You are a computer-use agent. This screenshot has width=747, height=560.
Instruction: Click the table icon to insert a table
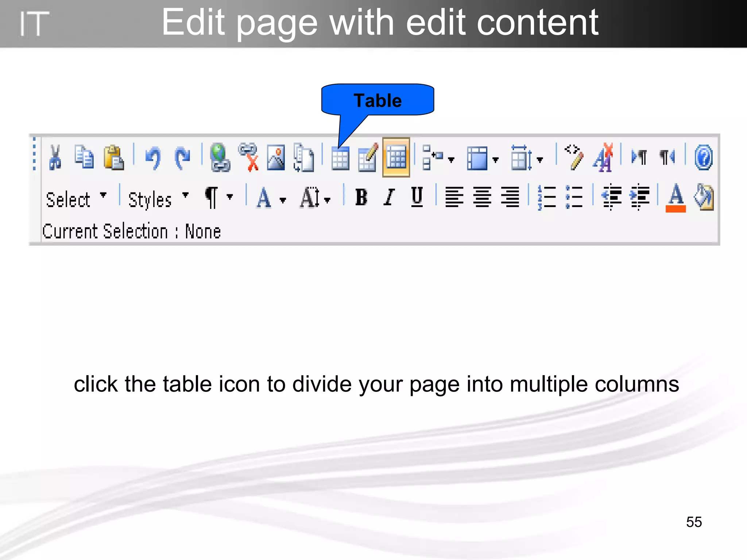click(340, 158)
